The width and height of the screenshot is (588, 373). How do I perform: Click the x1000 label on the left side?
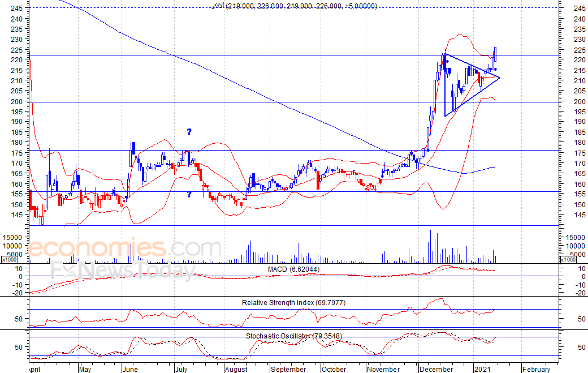(x=9, y=260)
